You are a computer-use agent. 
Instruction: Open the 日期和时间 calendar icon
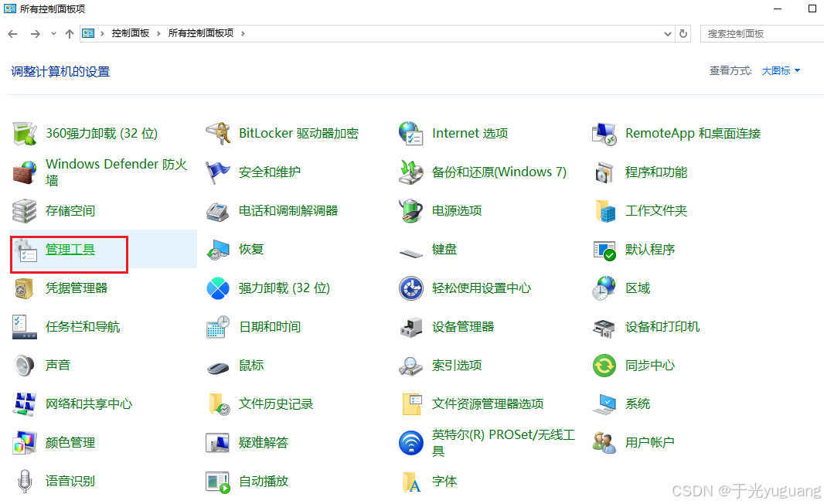click(218, 327)
